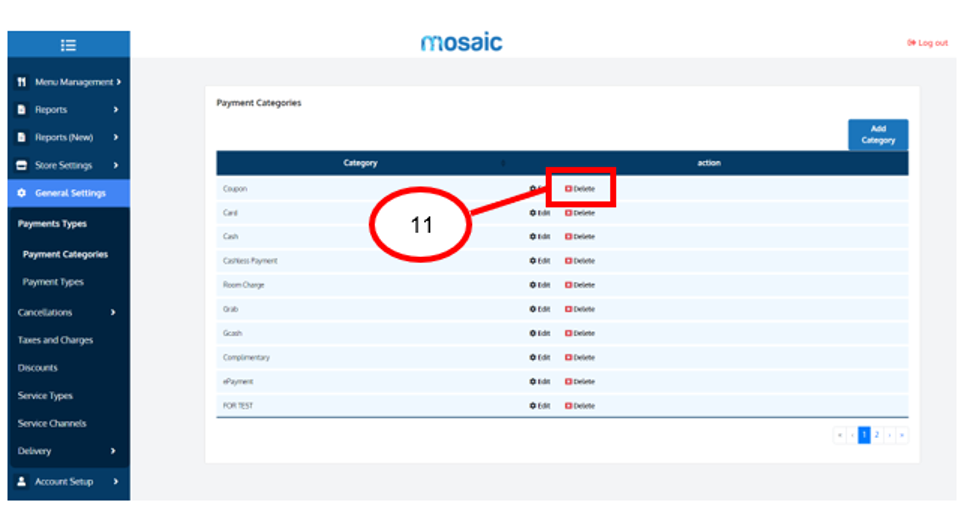This screenshot has width=964, height=512.
Task: Go to next page in pagination
Action: 889,435
